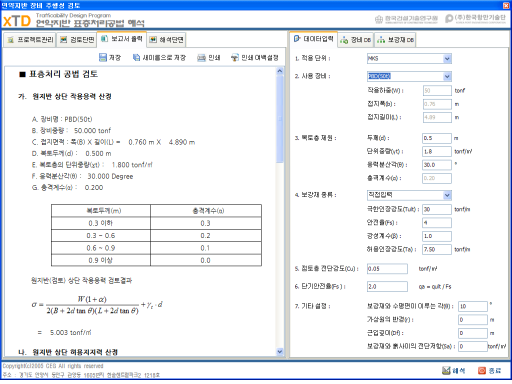
Task: Click the 접지길이(L) input field
Action: pyautogui.click(x=437, y=117)
